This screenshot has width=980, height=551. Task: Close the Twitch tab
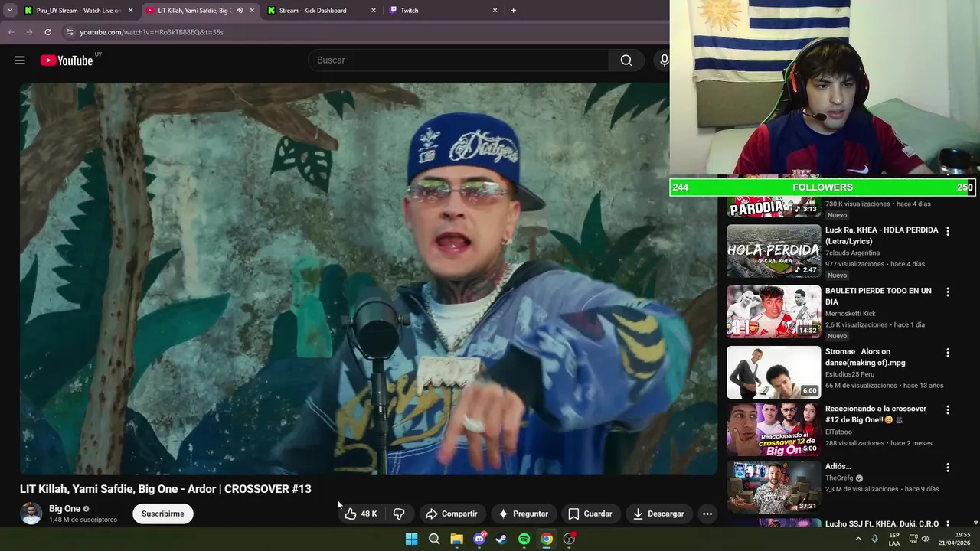click(495, 11)
